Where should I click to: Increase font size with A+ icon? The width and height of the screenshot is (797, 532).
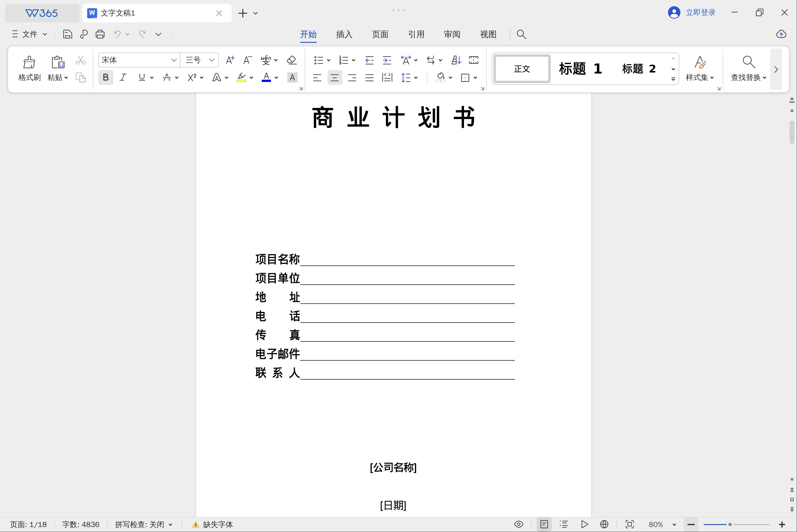(x=230, y=60)
